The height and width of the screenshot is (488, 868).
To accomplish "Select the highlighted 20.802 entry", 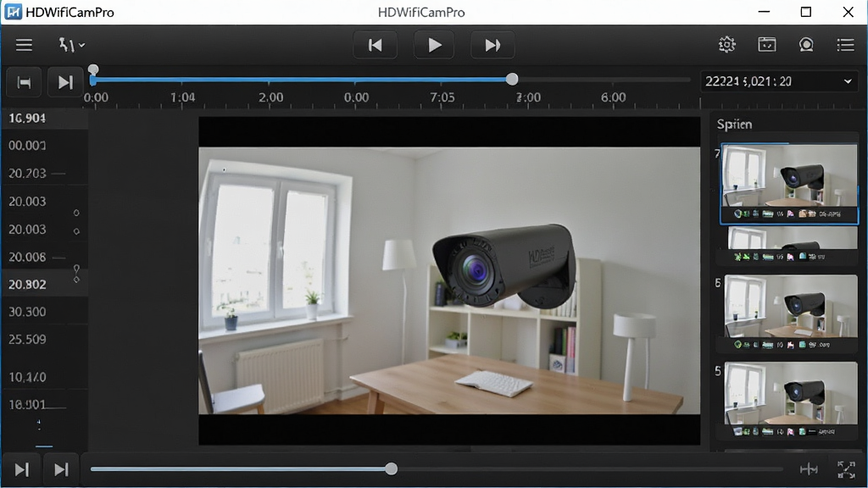I will [44, 285].
